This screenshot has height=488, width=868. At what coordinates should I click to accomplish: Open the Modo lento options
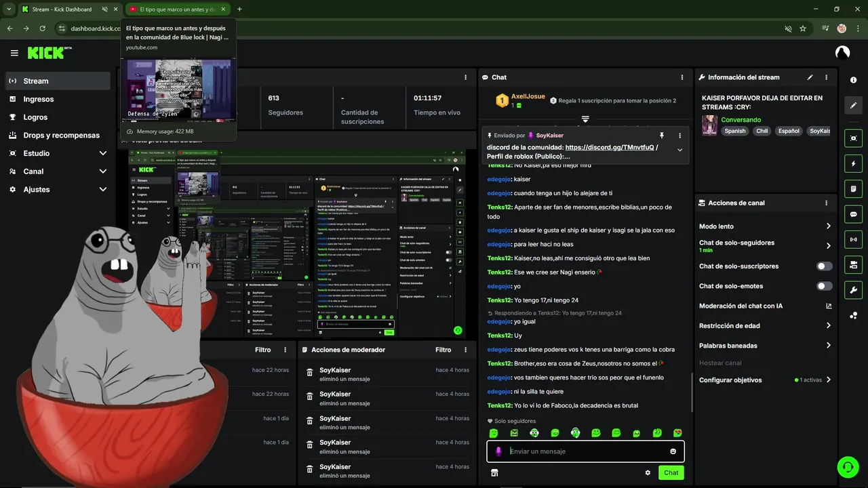click(x=765, y=226)
